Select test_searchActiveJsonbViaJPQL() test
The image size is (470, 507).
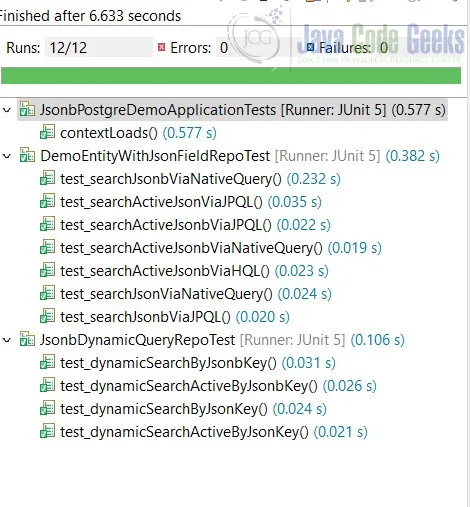195,225
